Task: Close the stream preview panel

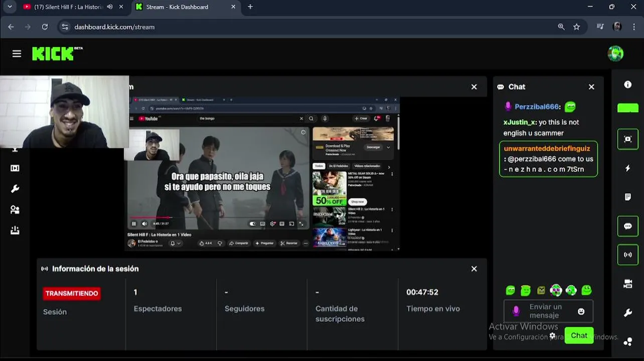Action: (474, 87)
